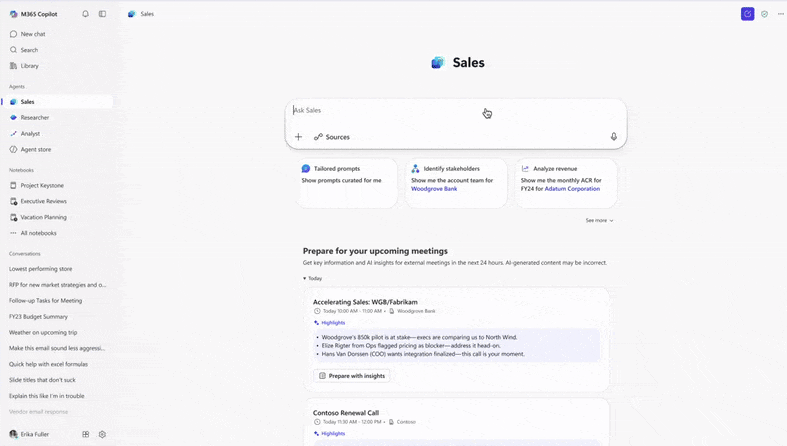Open the Researcher agent

coord(35,117)
